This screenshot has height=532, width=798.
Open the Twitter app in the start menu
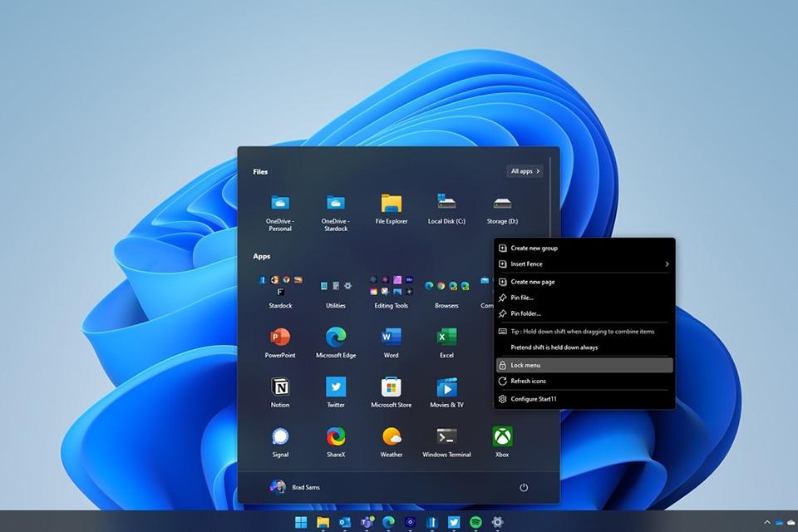coord(335,392)
